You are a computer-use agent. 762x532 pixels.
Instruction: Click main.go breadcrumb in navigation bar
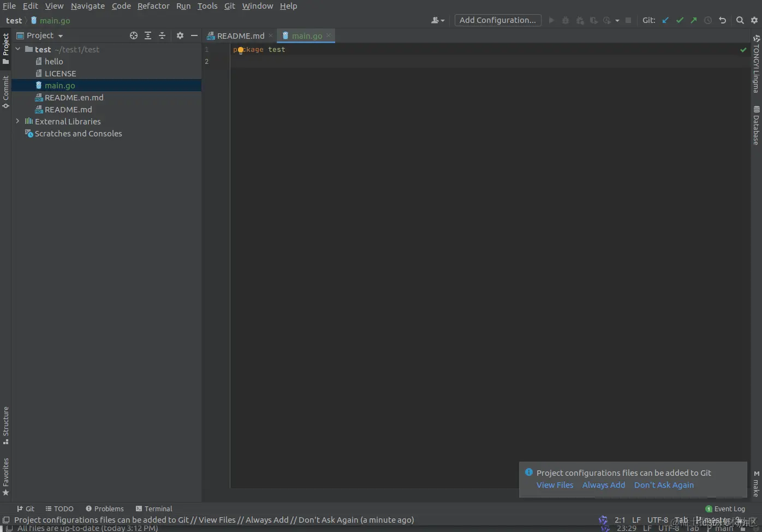point(50,21)
